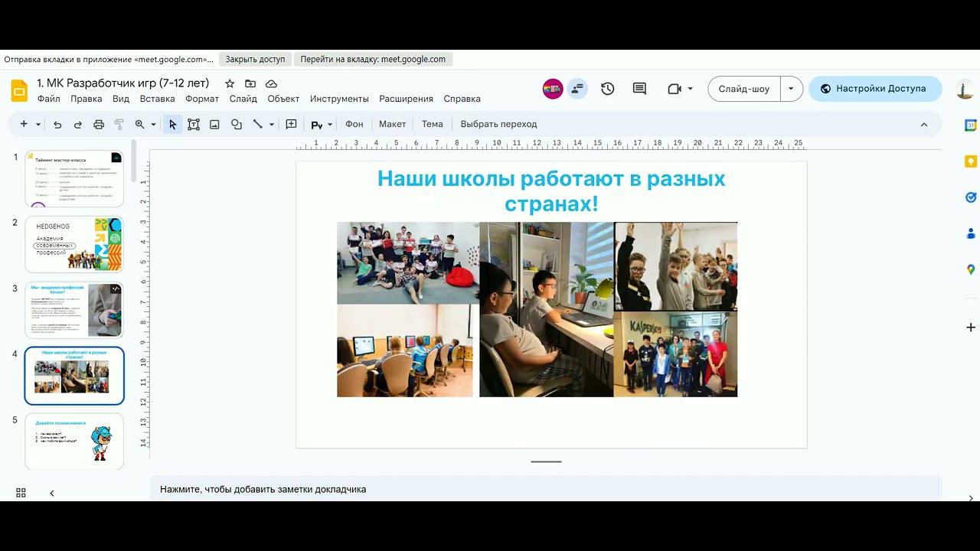Open Google Maps side panel

(x=971, y=269)
